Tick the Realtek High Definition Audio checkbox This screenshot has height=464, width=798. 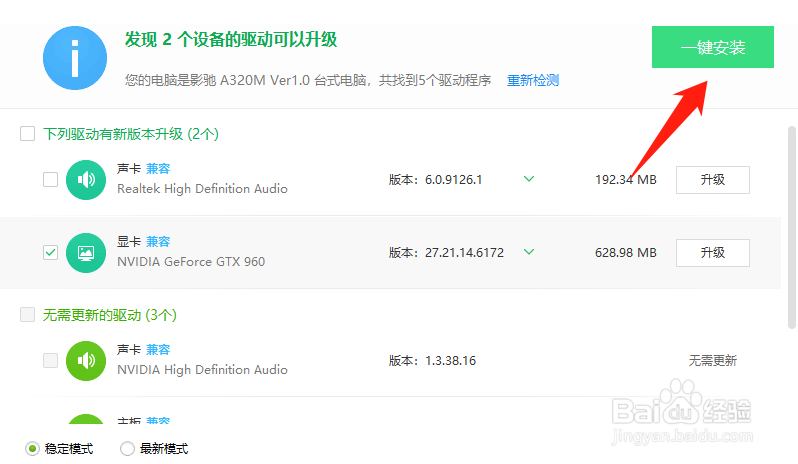50,180
